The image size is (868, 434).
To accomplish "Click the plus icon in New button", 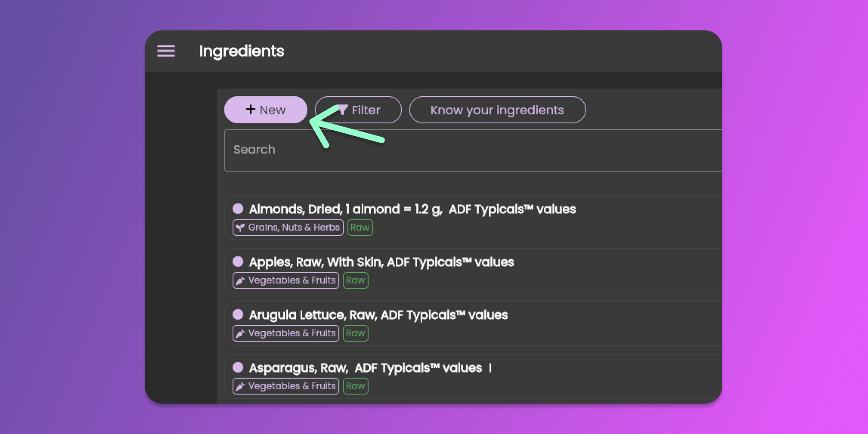I will coord(250,109).
